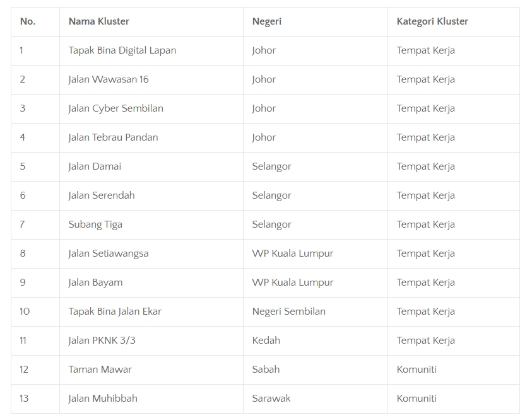532x420 pixels.
Task: Select the "Jalan Muhibbah" cell
Action: pyautogui.click(x=103, y=399)
